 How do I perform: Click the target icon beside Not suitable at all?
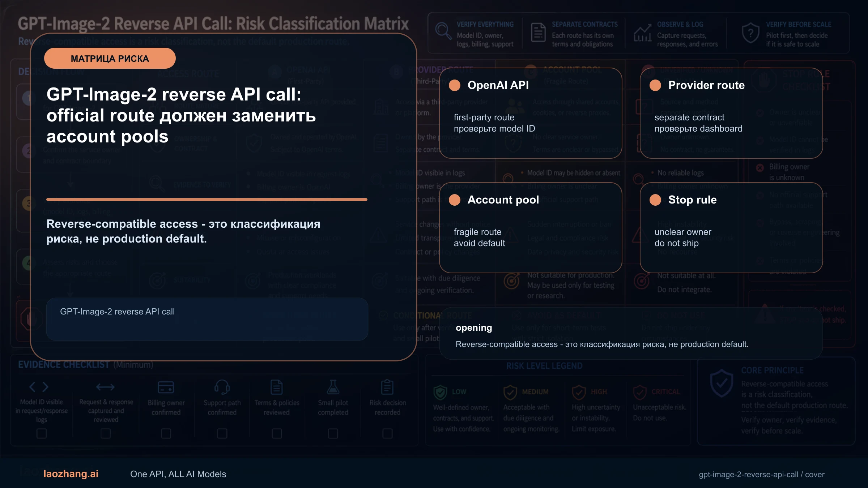[x=642, y=281]
